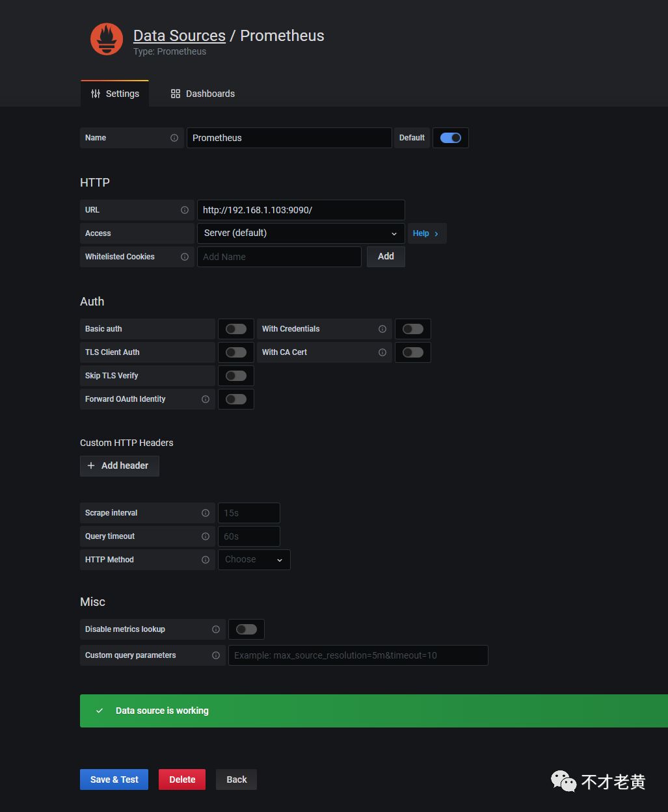
Task: Show info tooltip for Scrape interval
Action: click(x=206, y=513)
